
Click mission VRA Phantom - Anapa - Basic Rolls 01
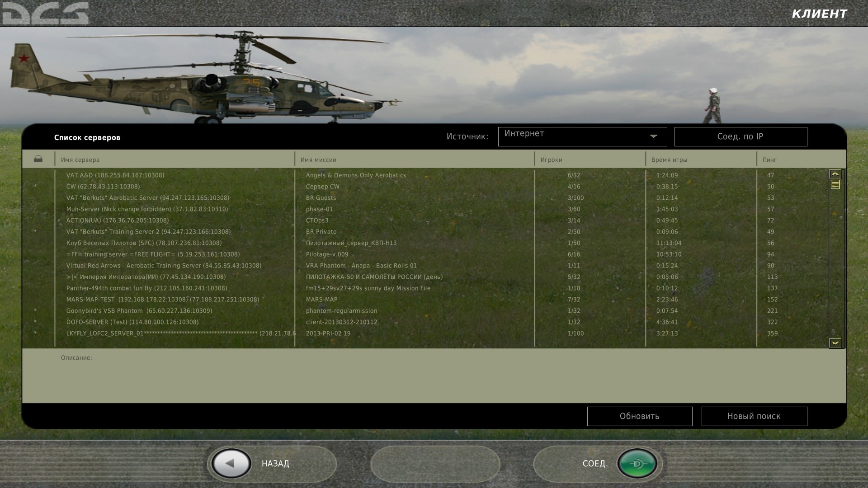[361, 266]
